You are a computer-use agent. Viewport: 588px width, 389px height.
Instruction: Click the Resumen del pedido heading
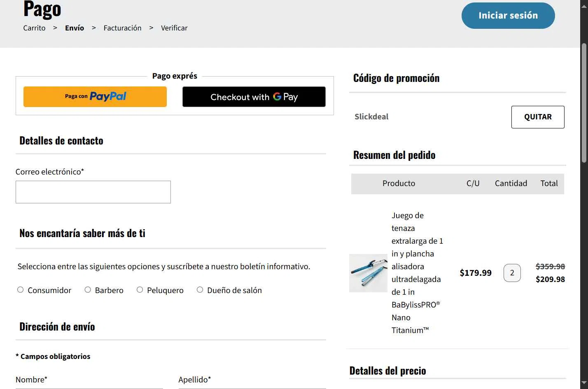394,155
